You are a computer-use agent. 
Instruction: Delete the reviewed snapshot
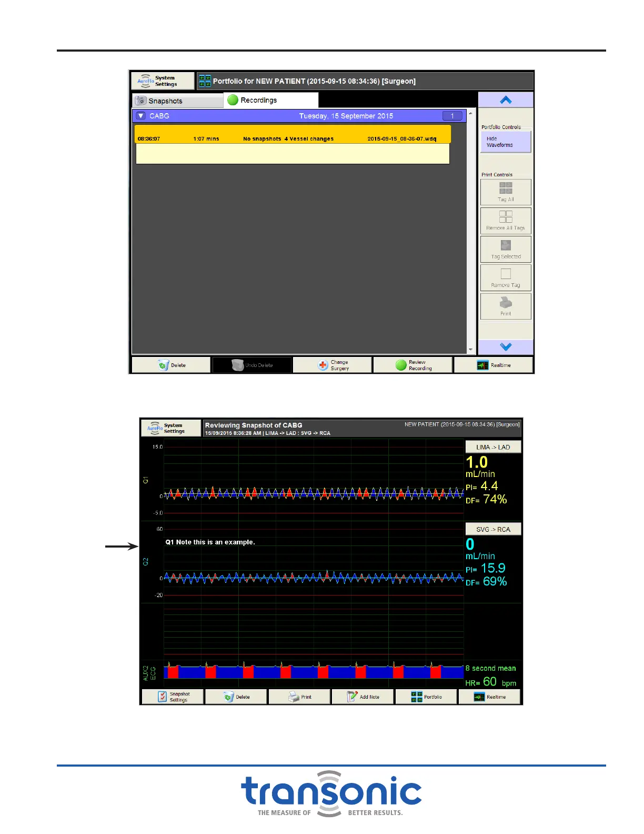tap(236, 697)
